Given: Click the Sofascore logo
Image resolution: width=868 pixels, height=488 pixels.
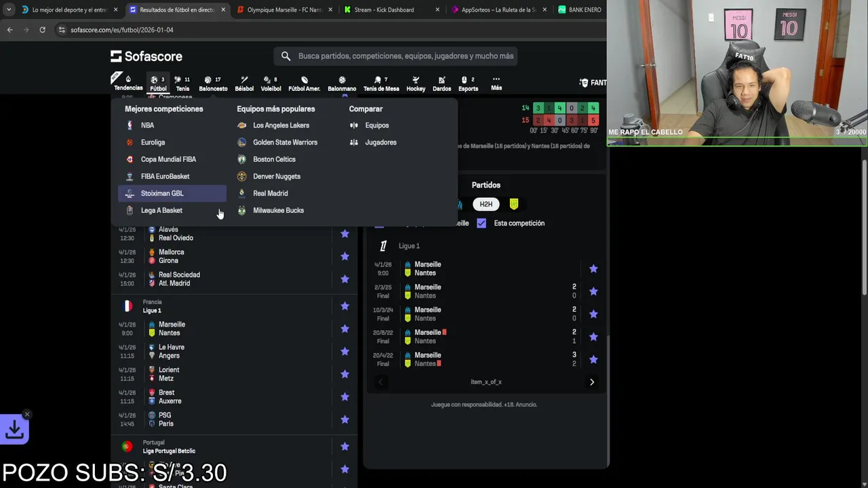Looking at the screenshot, I should (x=146, y=56).
